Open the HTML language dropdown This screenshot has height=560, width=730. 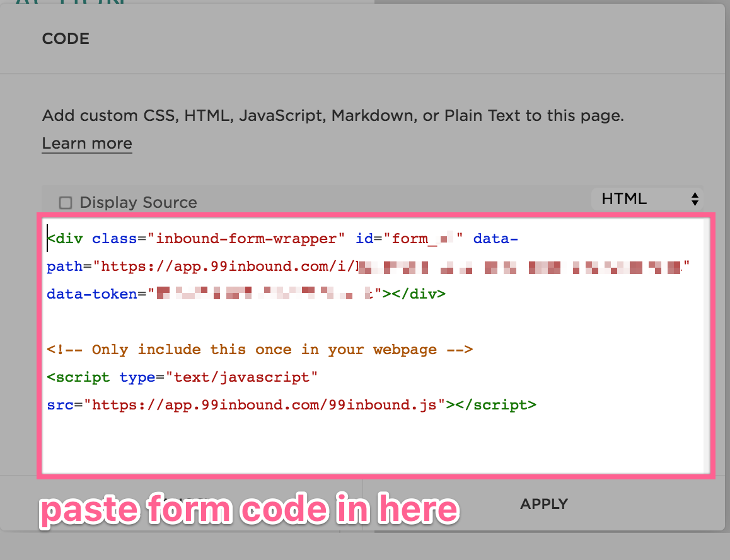(647, 199)
